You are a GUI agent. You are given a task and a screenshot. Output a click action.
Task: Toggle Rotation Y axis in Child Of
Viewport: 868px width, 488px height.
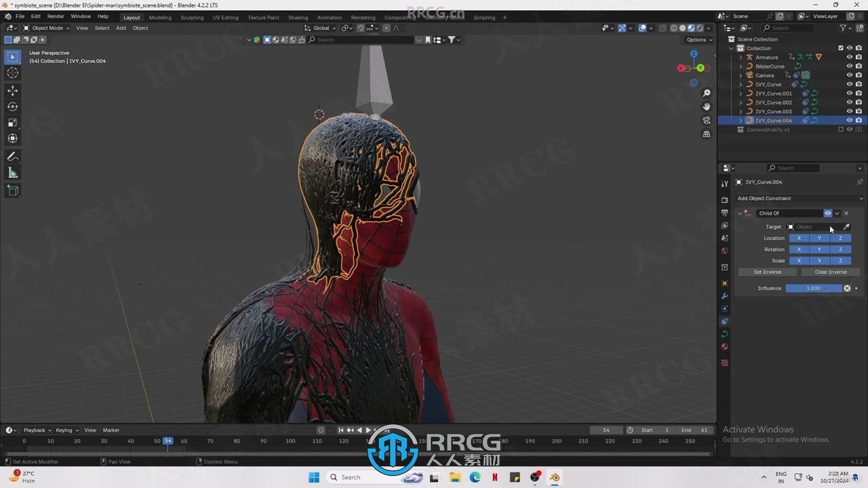tap(819, 249)
